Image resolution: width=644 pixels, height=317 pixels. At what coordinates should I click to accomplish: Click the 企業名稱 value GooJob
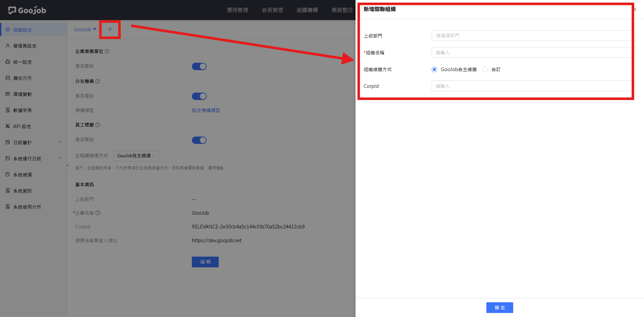coord(201,213)
